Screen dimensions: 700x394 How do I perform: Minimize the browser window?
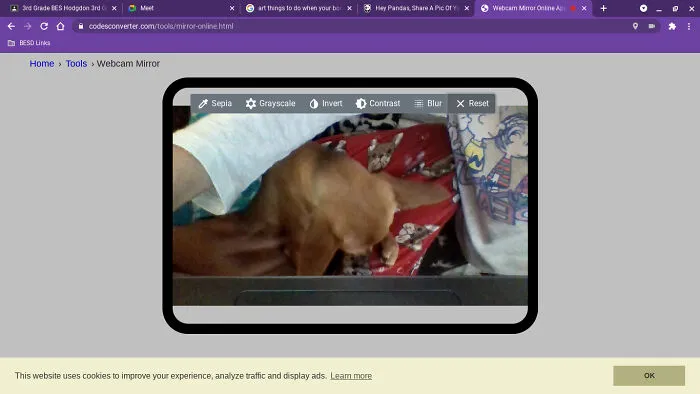pyautogui.click(x=659, y=8)
